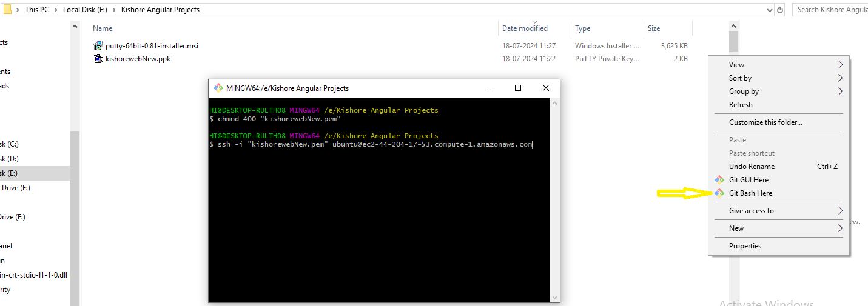The width and height of the screenshot is (868, 306).
Task: Sort files by Date modified column
Action: [525, 28]
